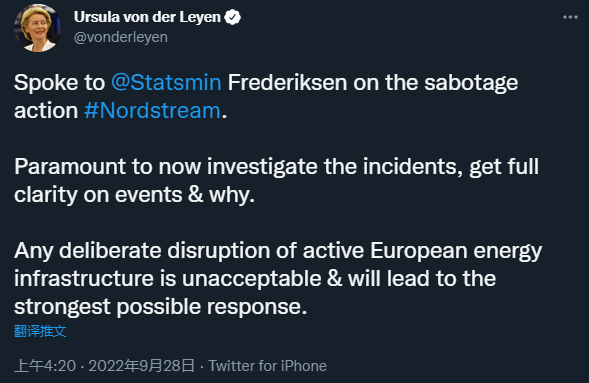Open the @vonderleyen handle link
This screenshot has width=589, height=383.
(x=121, y=38)
